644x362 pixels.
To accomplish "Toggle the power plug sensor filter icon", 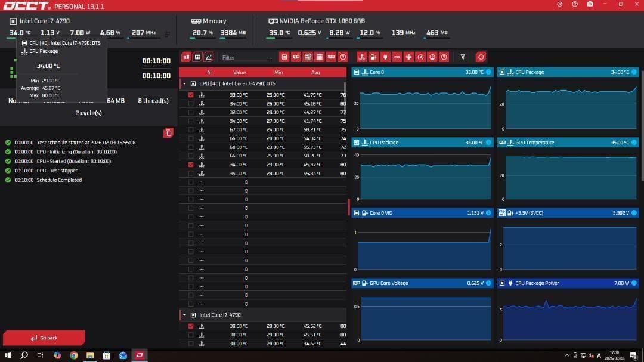I will 385,57.
